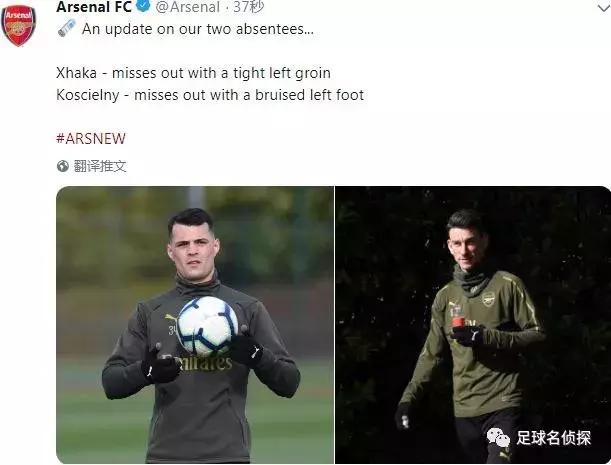Click the Puma logo on left jersey
The image size is (611, 465).
point(171,318)
